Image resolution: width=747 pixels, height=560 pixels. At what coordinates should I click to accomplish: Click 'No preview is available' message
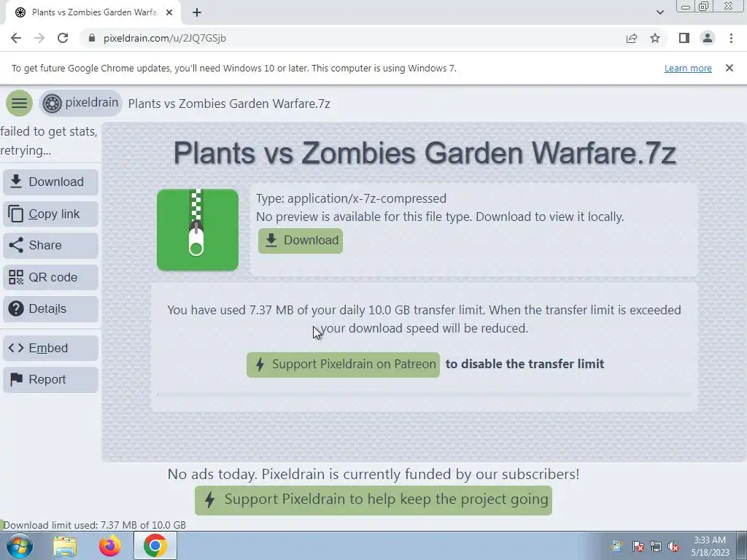pyautogui.click(x=440, y=217)
